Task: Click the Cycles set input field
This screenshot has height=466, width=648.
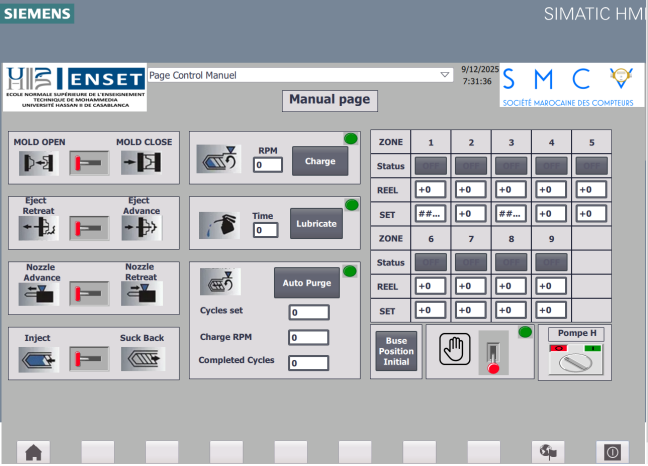Action: (x=309, y=312)
